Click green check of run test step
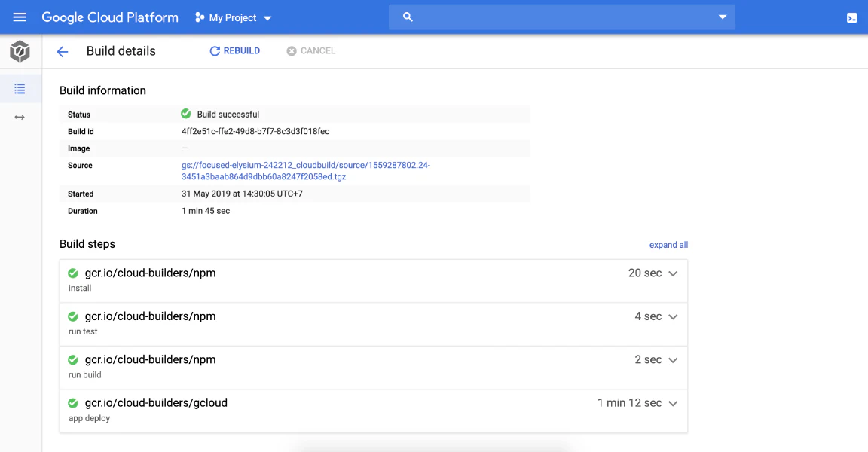Viewport: 868px width, 452px height. [73, 316]
